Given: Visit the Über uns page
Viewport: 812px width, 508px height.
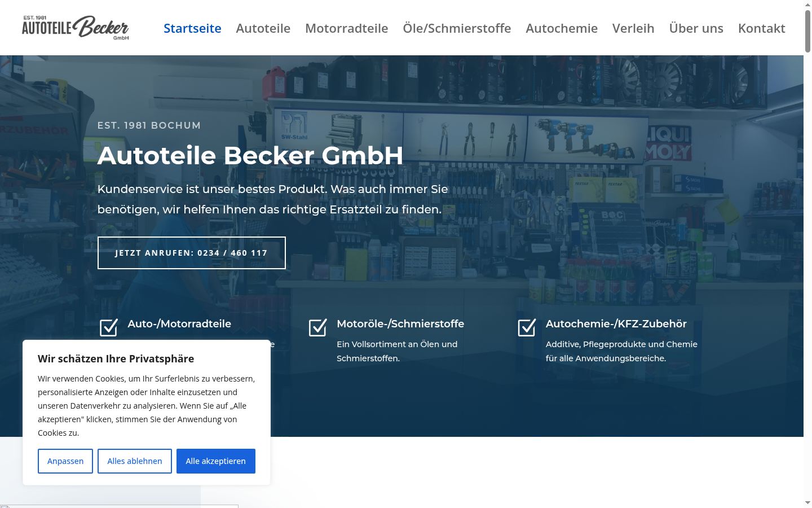Looking at the screenshot, I should pos(696,28).
